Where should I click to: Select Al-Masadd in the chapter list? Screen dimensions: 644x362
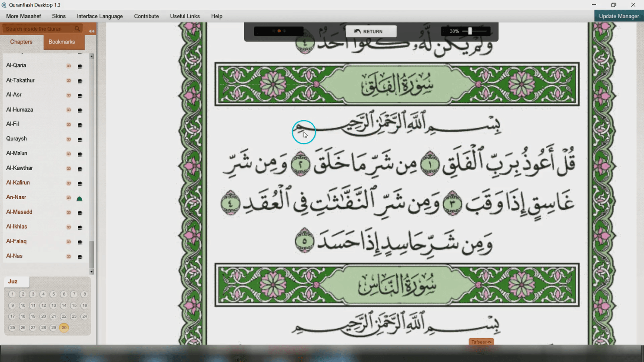[19, 212]
